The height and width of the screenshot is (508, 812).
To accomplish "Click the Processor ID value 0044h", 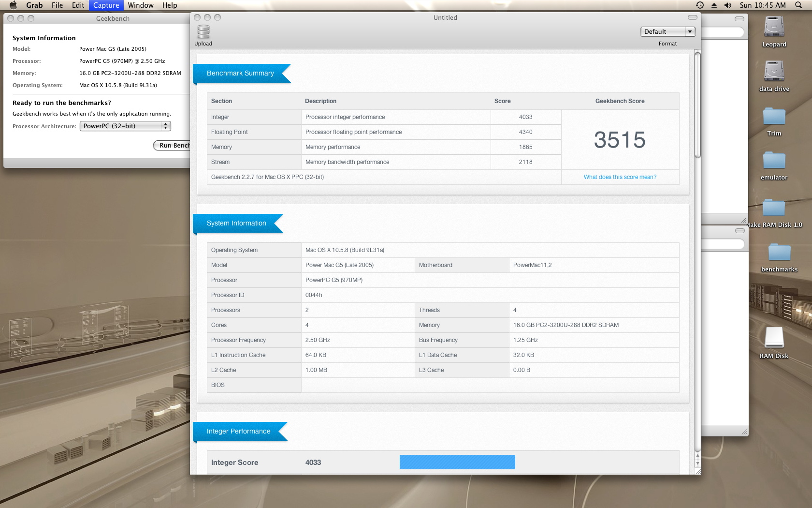I will click(314, 295).
